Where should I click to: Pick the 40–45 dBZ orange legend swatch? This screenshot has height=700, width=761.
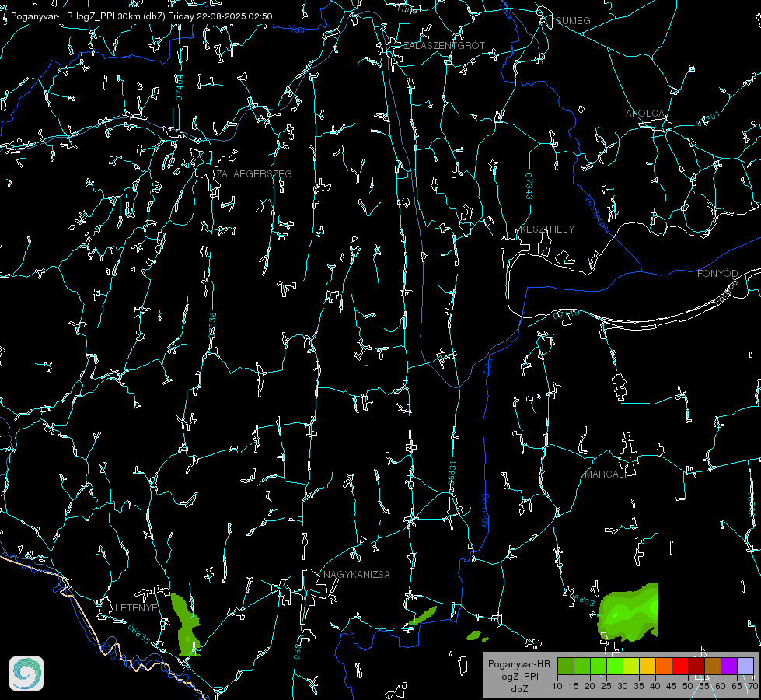tap(664, 666)
